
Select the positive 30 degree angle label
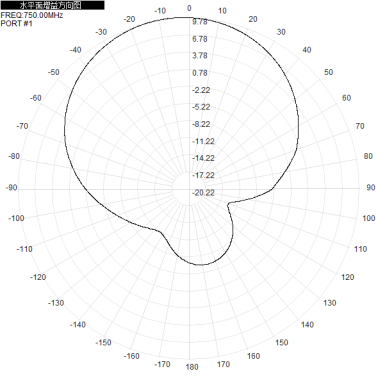(281, 32)
